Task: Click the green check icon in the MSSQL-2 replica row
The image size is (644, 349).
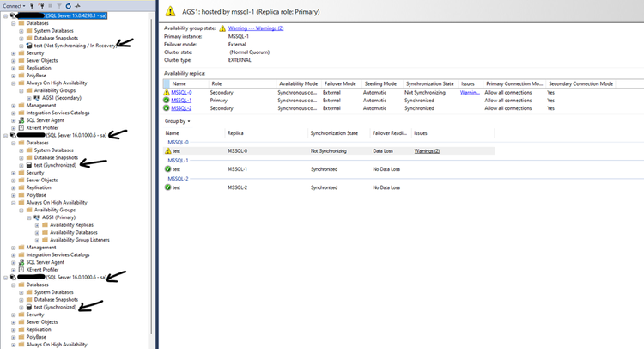Action: click(x=167, y=108)
